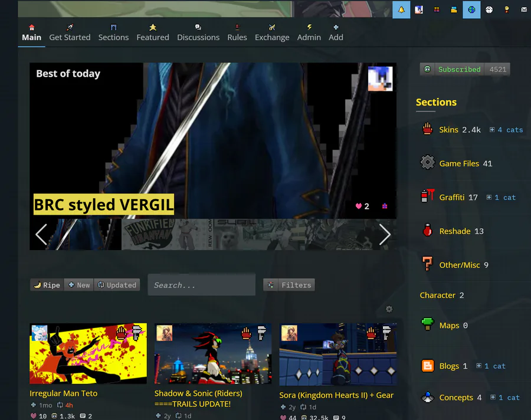
Task: Open the envelope messages icon
Action: tap(524, 9)
